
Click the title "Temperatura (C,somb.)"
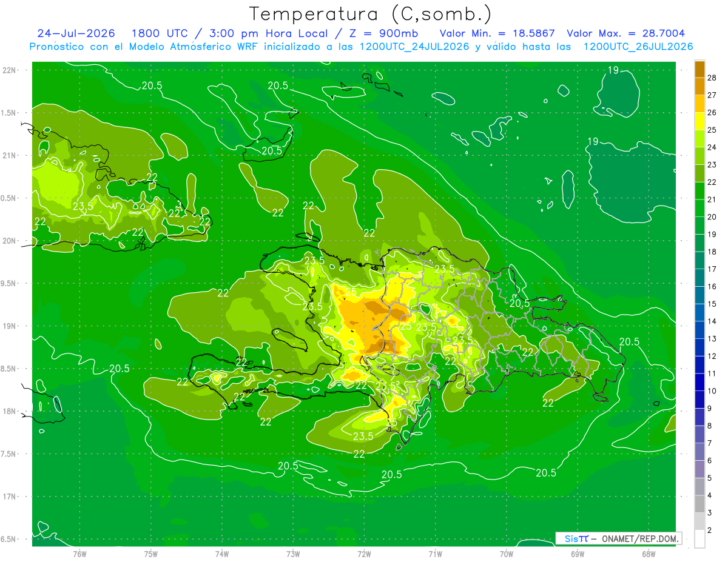(x=371, y=15)
